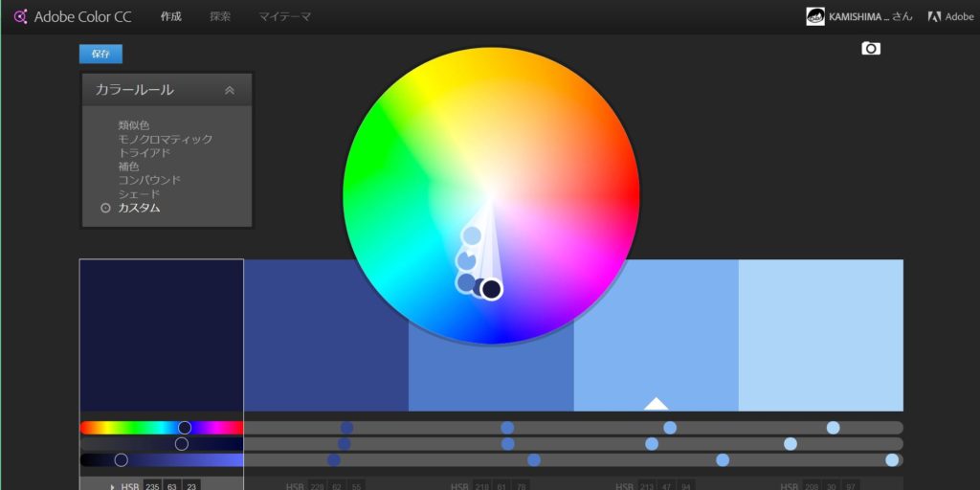This screenshot has width=980, height=490.
Task: Select the 類似色 color rule
Action: click(x=134, y=125)
